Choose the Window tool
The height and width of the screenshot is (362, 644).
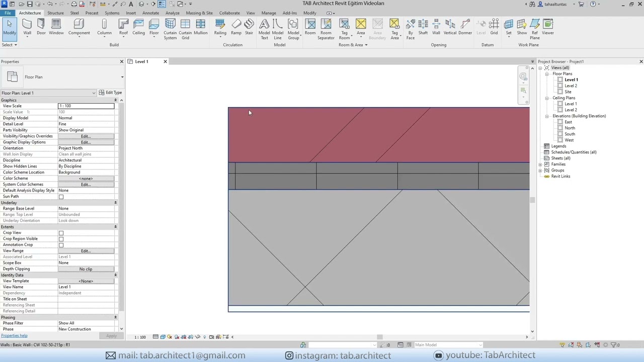pyautogui.click(x=56, y=27)
